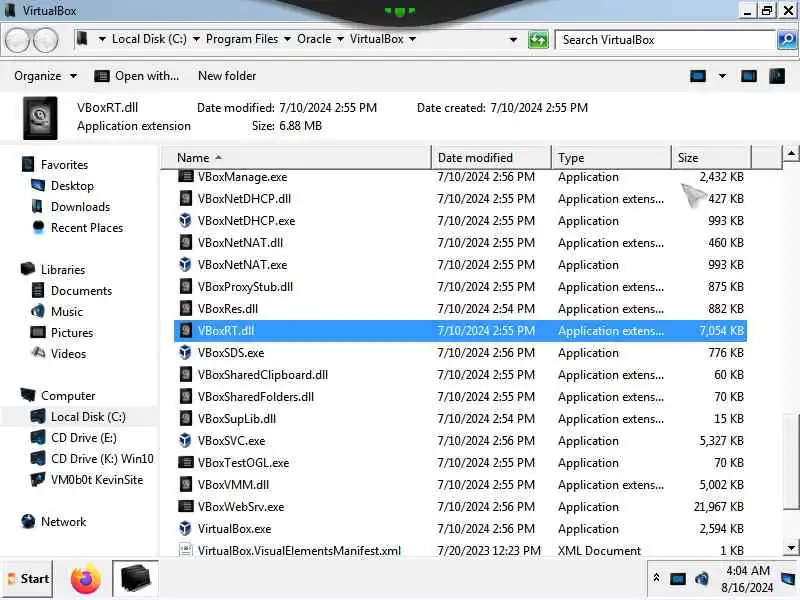Click the Local Disk (C:) breadcrumb segment
The width and height of the screenshot is (800, 600).
(149, 39)
